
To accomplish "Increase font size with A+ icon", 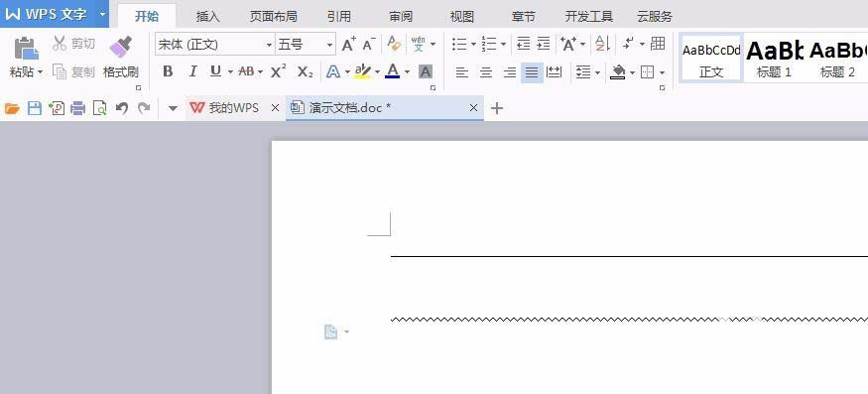I will [x=349, y=44].
